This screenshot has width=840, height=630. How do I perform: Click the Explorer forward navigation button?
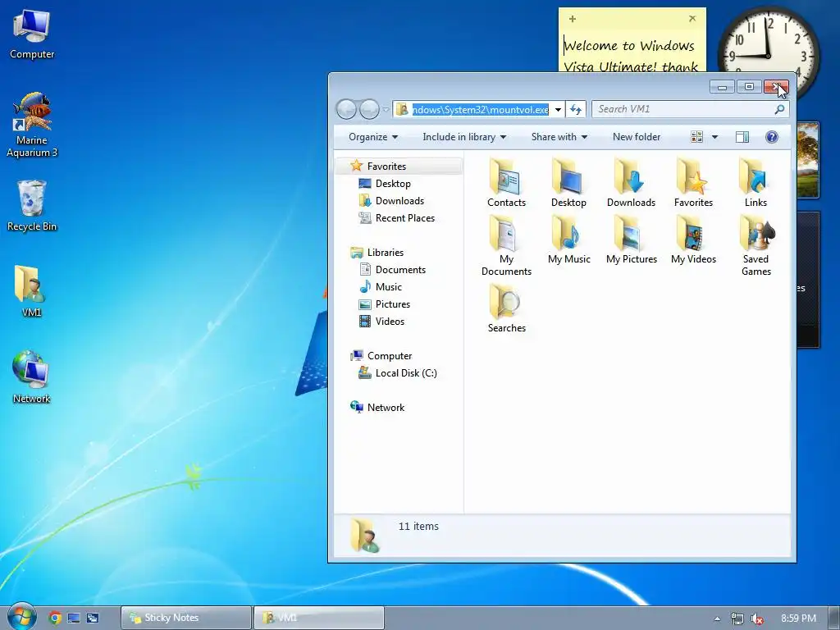coord(369,109)
